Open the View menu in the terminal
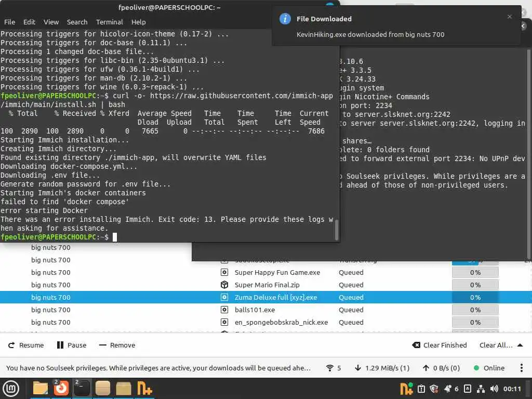Viewport: 532px width, 399px height. coord(51,22)
